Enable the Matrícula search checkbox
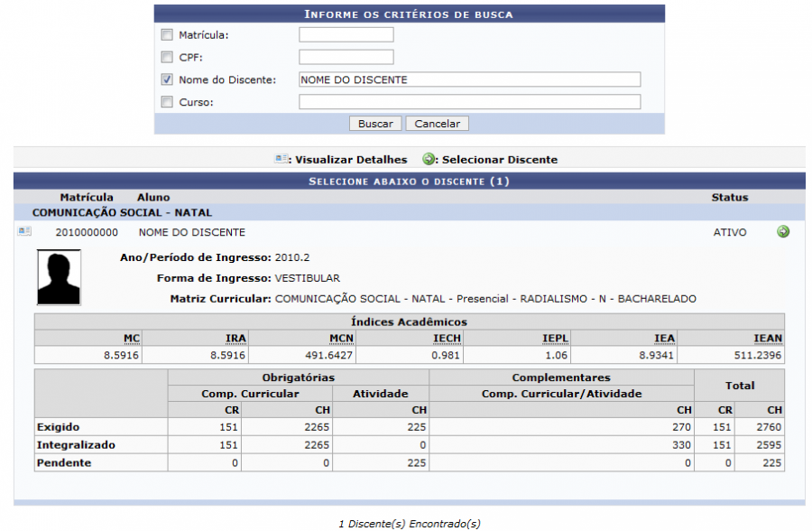The image size is (812, 531). pos(166,35)
